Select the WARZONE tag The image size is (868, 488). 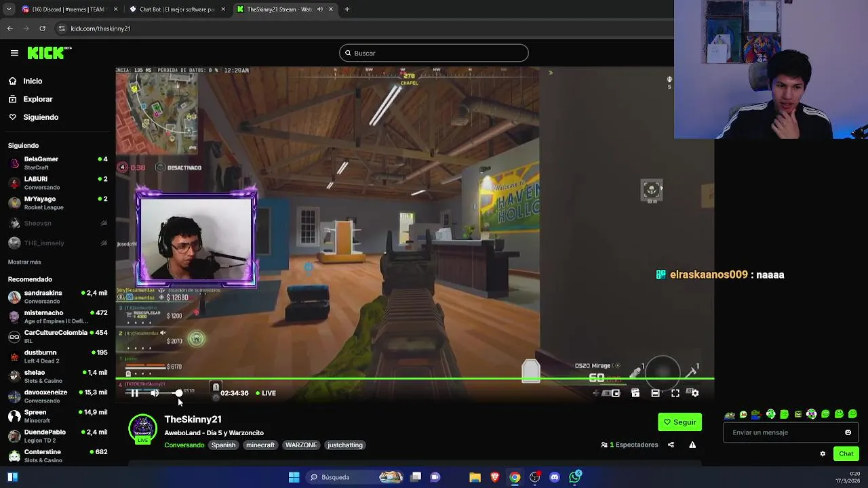coord(301,445)
